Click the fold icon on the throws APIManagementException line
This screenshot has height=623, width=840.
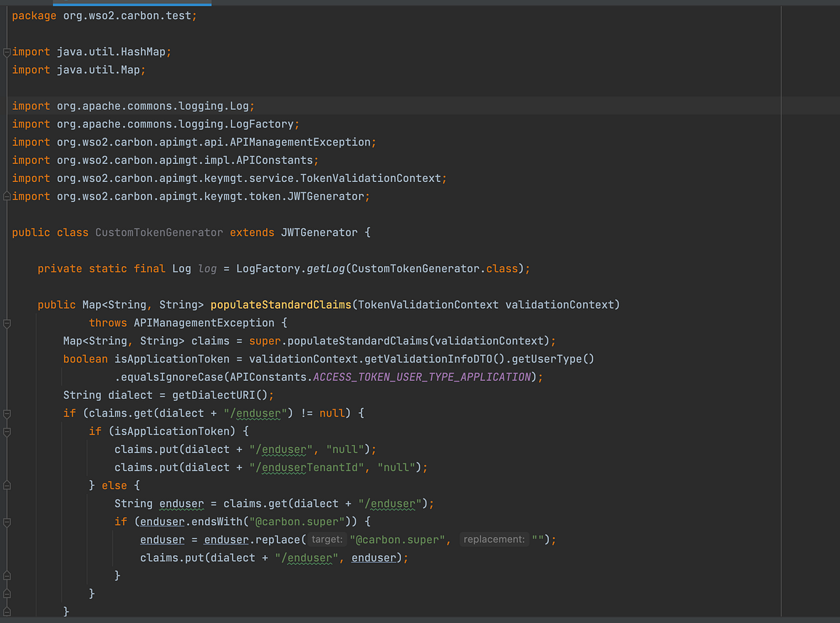6,323
